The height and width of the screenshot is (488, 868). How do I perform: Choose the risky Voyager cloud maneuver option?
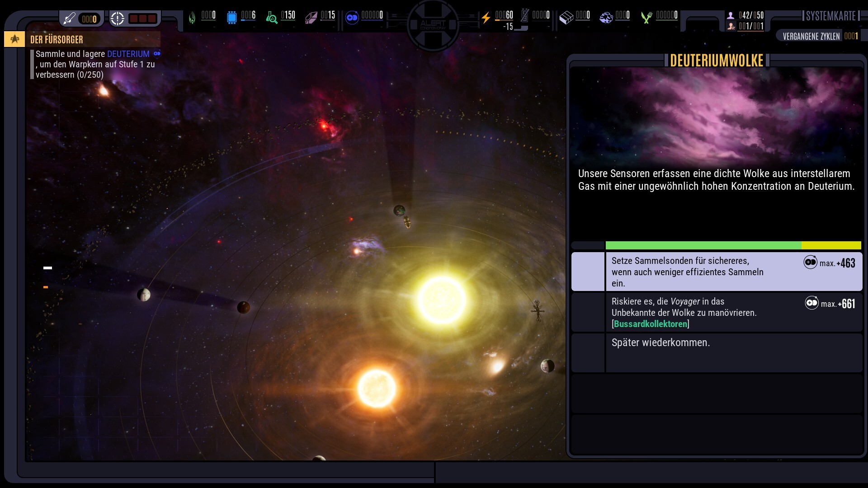click(x=717, y=312)
